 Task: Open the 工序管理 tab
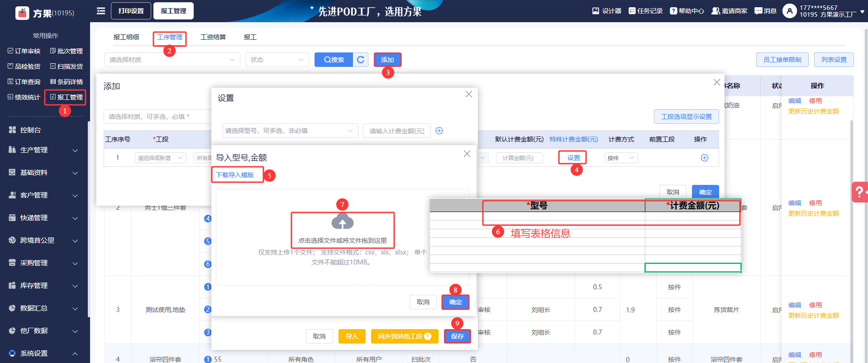tap(170, 37)
